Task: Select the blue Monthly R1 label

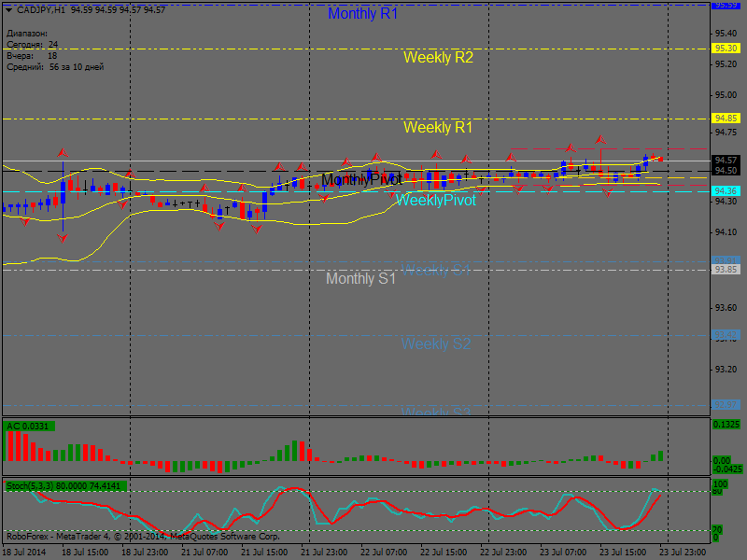Action: click(362, 14)
